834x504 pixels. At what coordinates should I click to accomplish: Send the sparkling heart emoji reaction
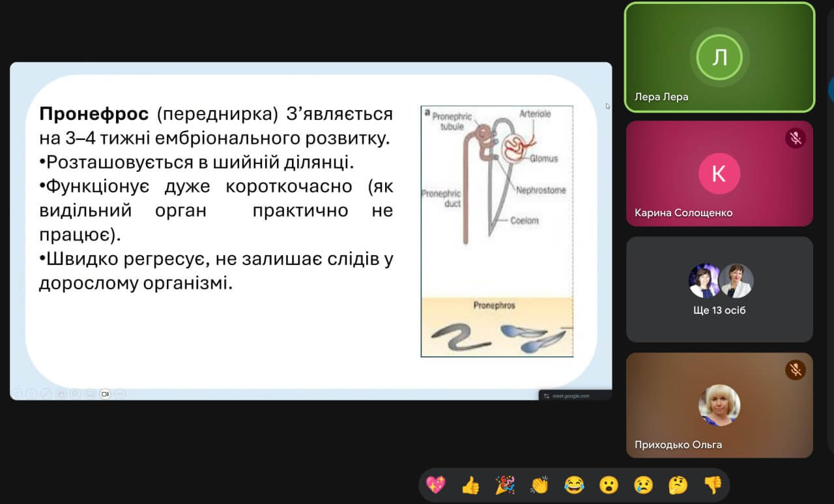[x=435, y=484]
